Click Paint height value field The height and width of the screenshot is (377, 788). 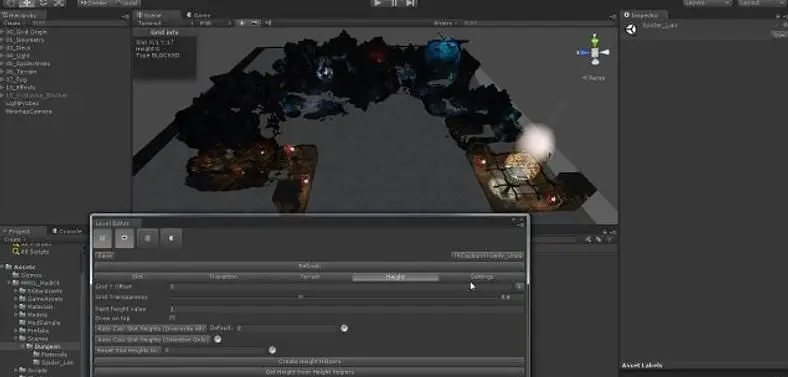[x=347, y=309]
